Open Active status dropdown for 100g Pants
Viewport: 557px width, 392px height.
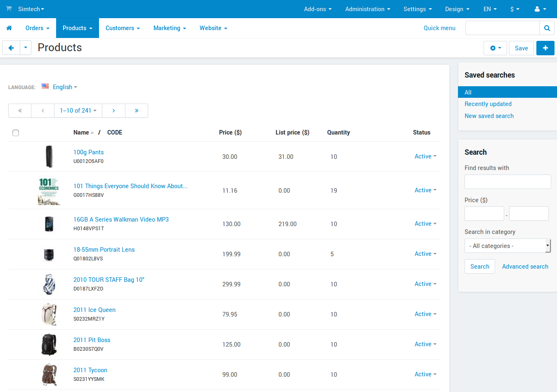coord(425,156)
